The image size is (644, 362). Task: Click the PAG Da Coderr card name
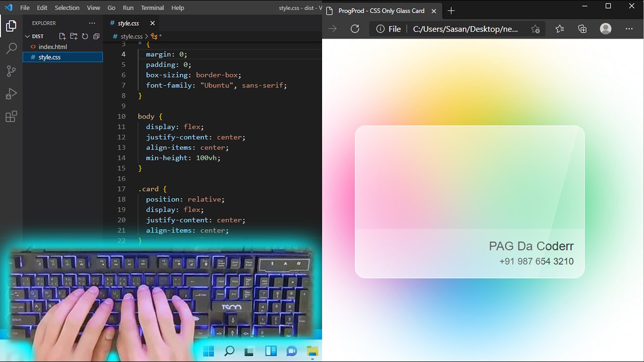[x=531, y=246]
